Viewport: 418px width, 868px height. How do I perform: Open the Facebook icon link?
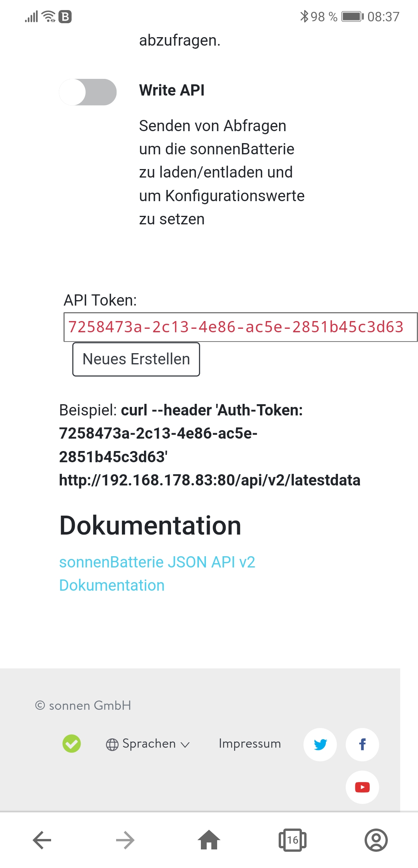tap(362, 745)
